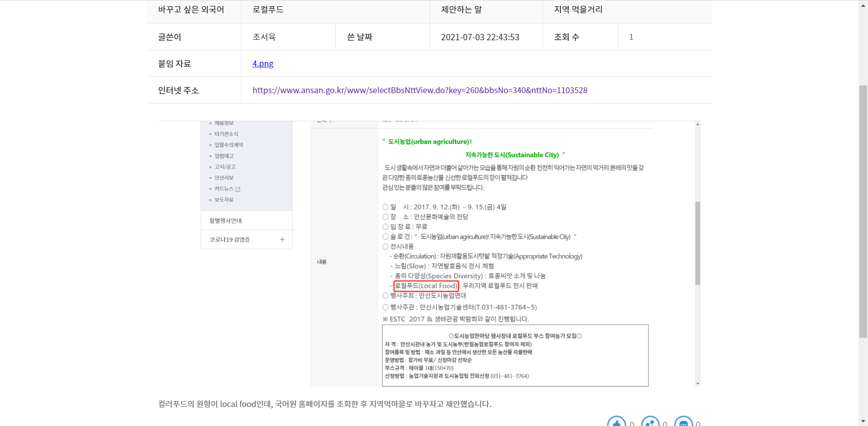Screen dimensions: 868x426
Task: Click the external link icon beside 카드뉴스
Action: (238, 189)
